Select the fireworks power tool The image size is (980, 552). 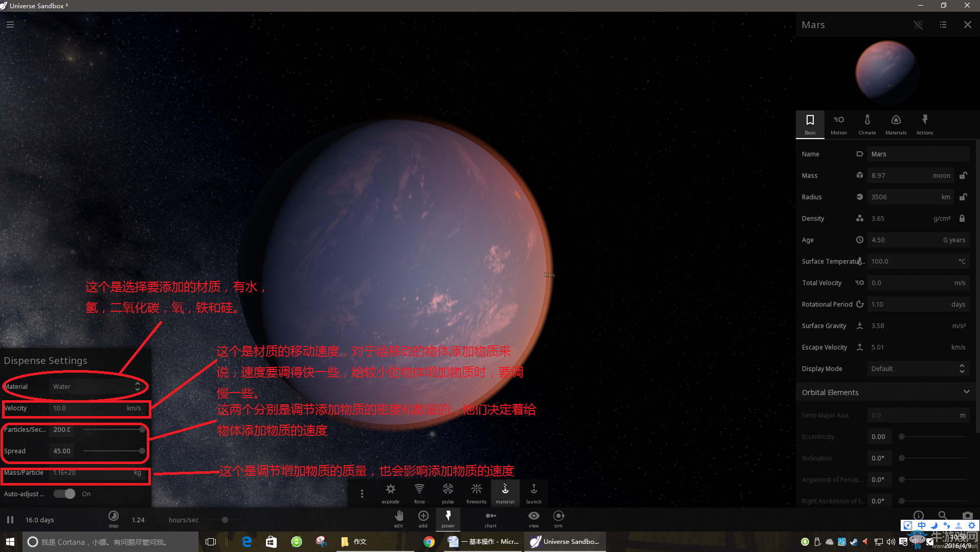click(x=476, y=493)
